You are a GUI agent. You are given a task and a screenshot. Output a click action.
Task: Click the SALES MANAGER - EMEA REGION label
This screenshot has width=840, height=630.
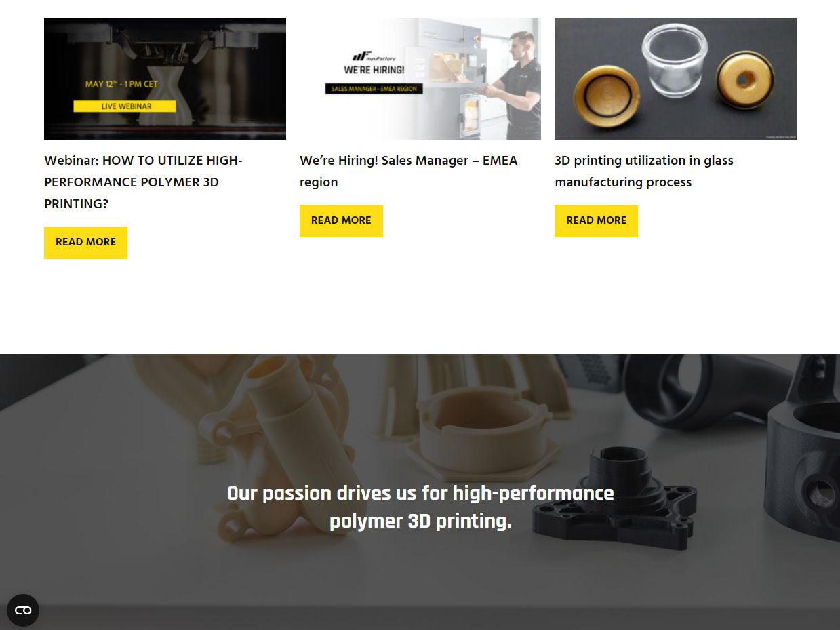(374, 89)
